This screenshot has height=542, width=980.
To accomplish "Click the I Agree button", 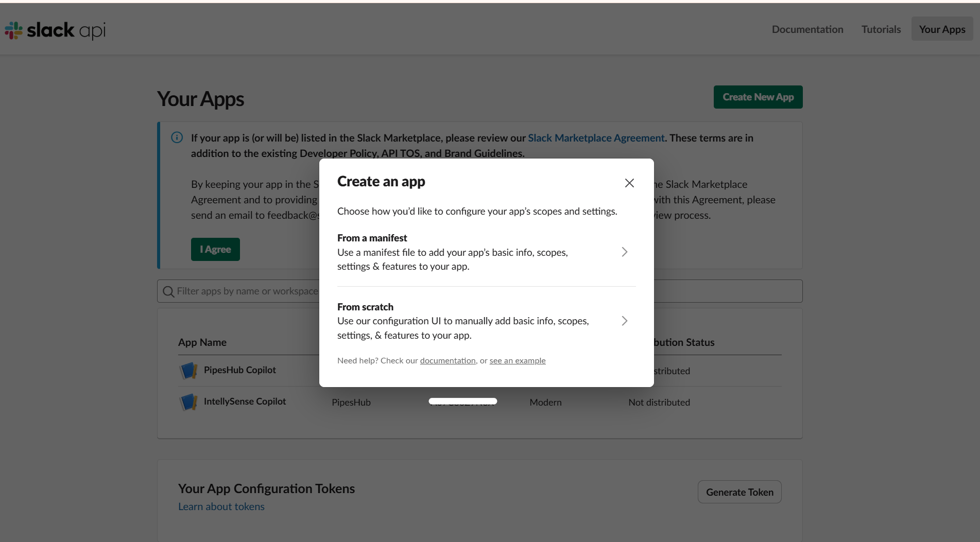I will click(x=215, y=249).
